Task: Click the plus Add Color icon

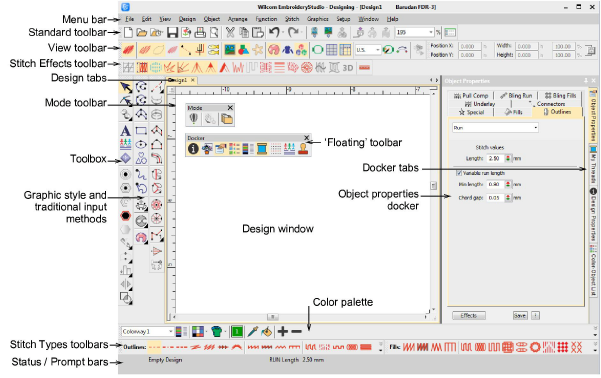Action: pos(282,331)
